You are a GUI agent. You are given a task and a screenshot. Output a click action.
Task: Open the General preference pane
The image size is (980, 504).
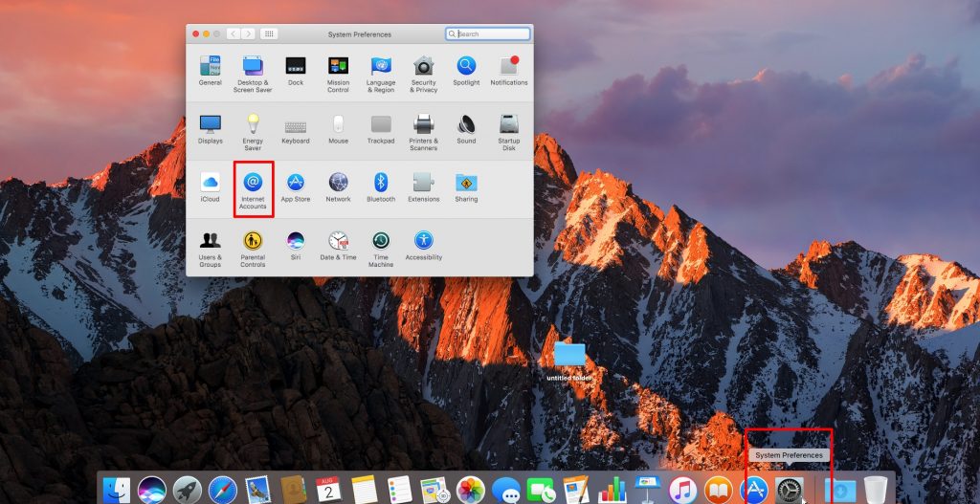coord(210,71)
